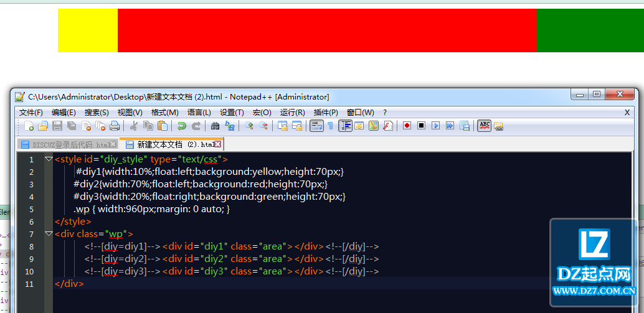
Task: Open Find dialog via binoculars icon
Action: (x=215, y=126)
